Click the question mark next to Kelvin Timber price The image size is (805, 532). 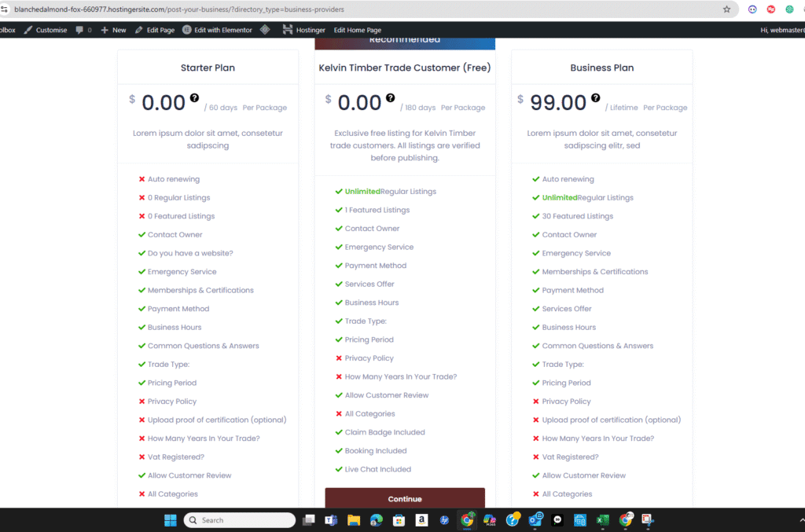(390, 98)
